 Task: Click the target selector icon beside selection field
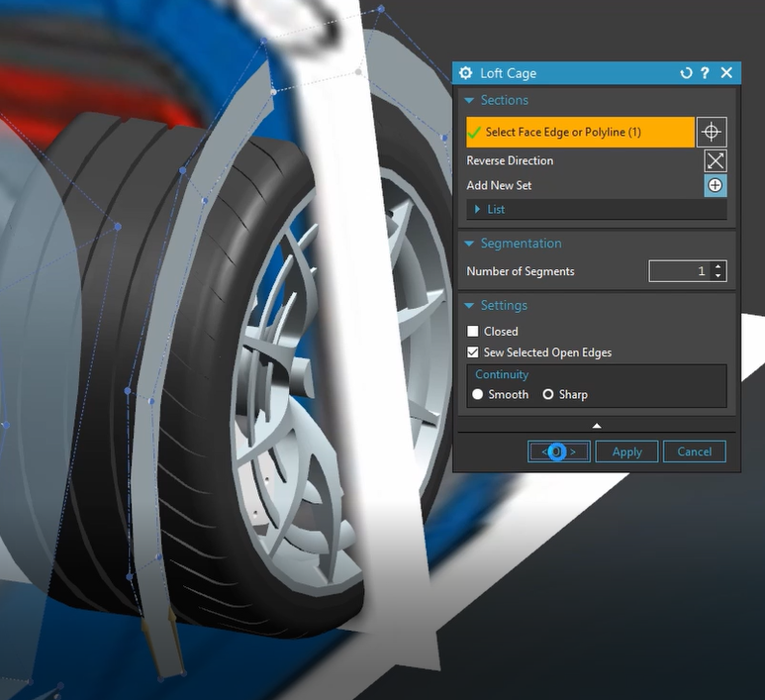[712, 132]
